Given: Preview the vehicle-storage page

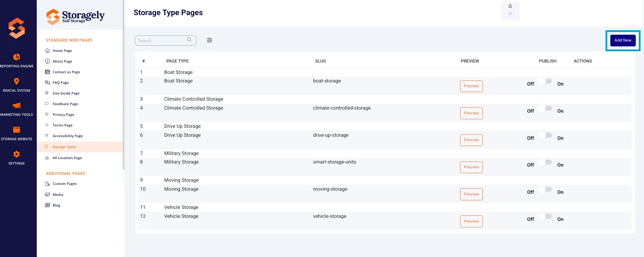Looking at the screenshot, I should [x=471, y=221].
